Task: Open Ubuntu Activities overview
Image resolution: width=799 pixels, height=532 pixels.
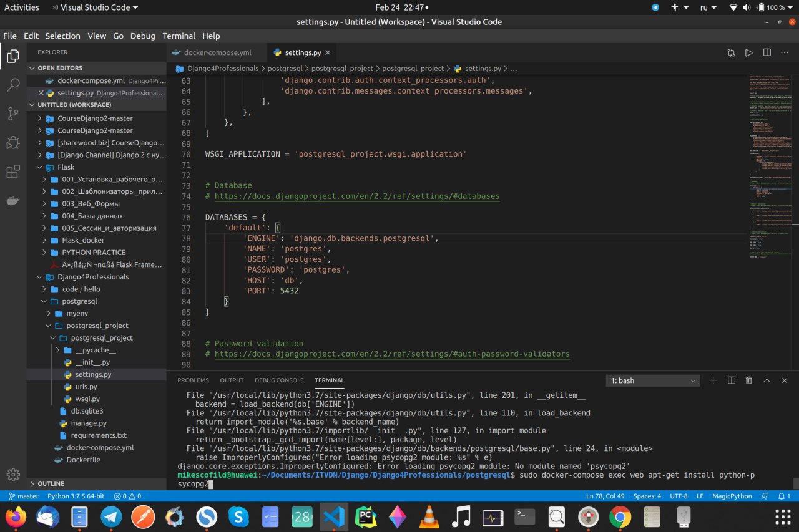Action: [x=22, y=7]
